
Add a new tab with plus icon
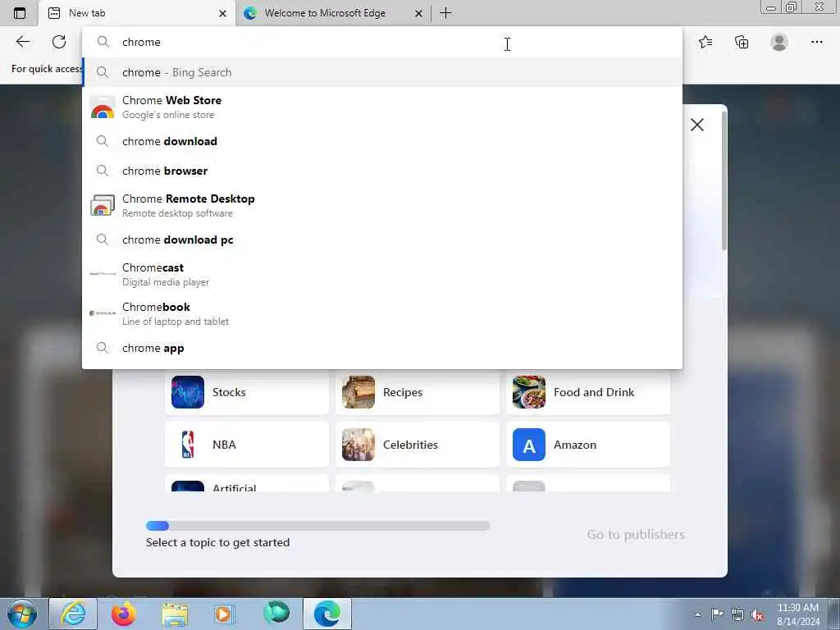[445, 13]
